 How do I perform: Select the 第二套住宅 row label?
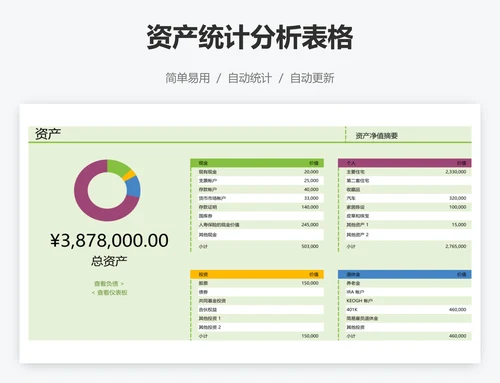point(358,181)
